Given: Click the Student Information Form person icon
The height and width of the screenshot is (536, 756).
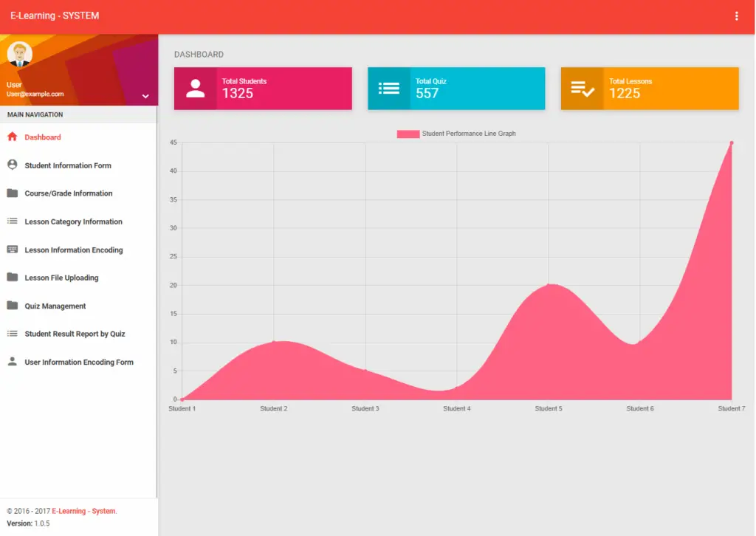Looking at the screenshot, I should click(x=11, y=165).
